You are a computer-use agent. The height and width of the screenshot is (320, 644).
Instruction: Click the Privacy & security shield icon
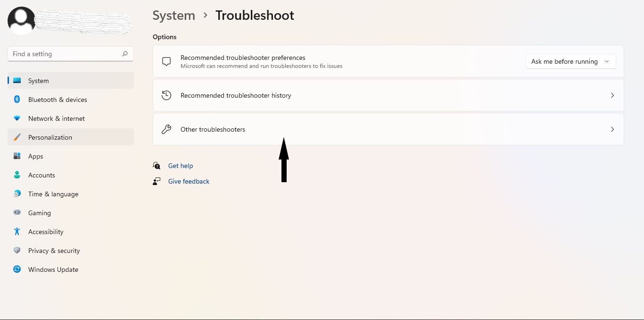point(17,251)
